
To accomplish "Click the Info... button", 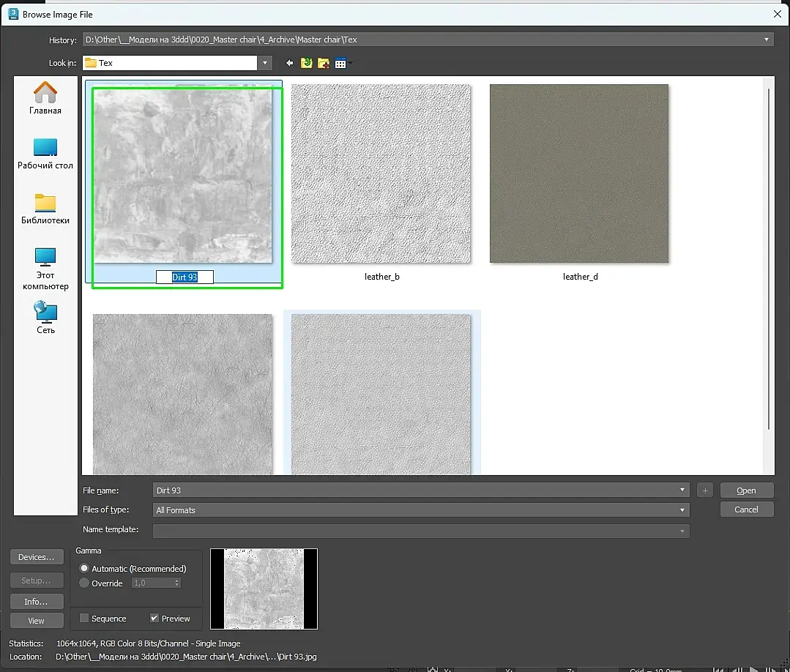I will (x=36, y=602).
